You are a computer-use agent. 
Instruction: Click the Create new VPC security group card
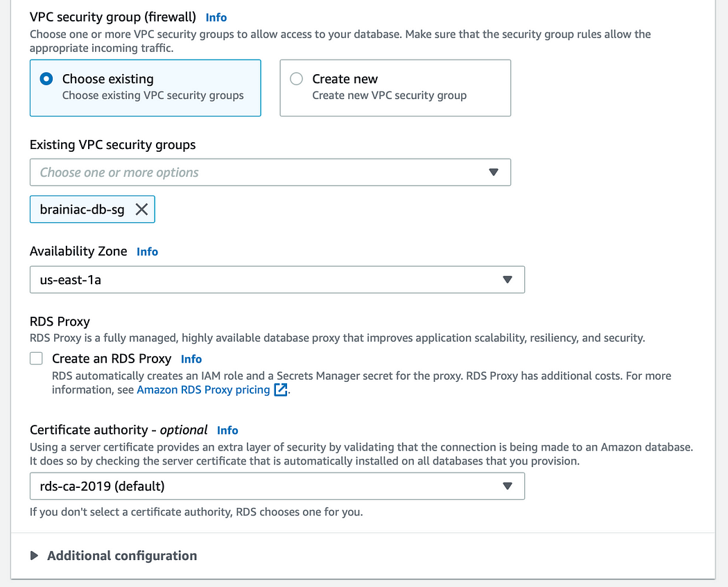(x=395, y=88)
